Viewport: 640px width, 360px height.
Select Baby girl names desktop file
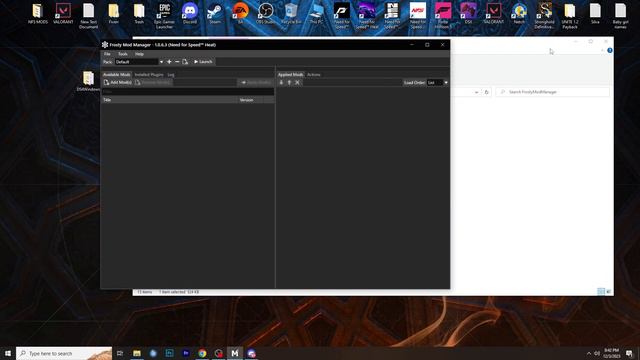(620, 16)
